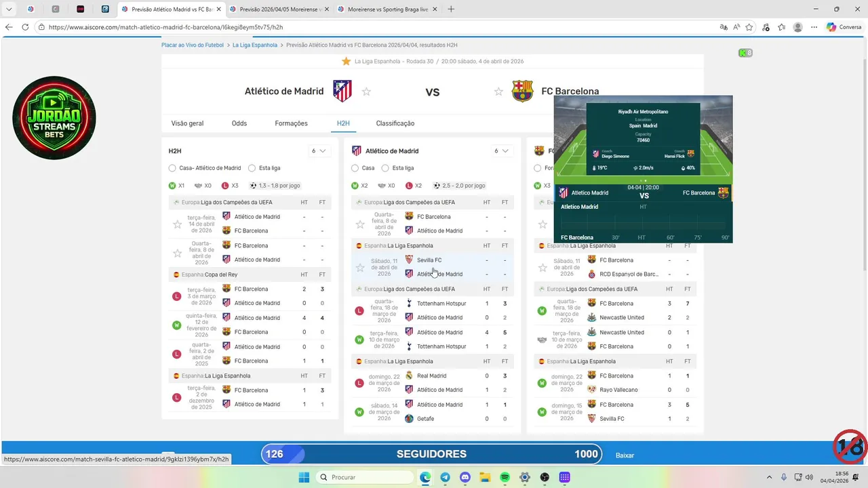
Task: Go back in the browser
Action: click(9, 27)
